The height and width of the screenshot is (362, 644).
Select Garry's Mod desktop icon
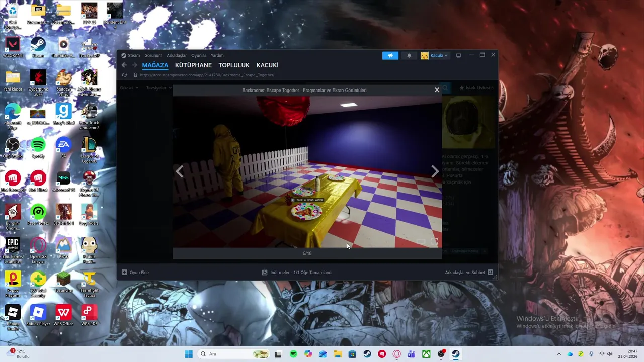pos(64,114)
